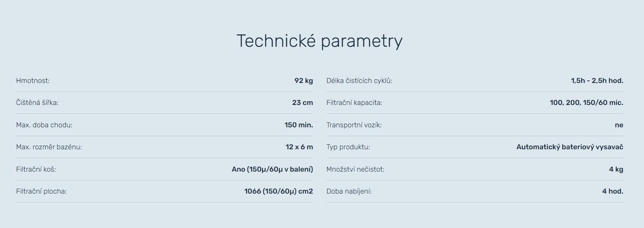Select the "4 hod." charging time value

[x=612, y=191]
